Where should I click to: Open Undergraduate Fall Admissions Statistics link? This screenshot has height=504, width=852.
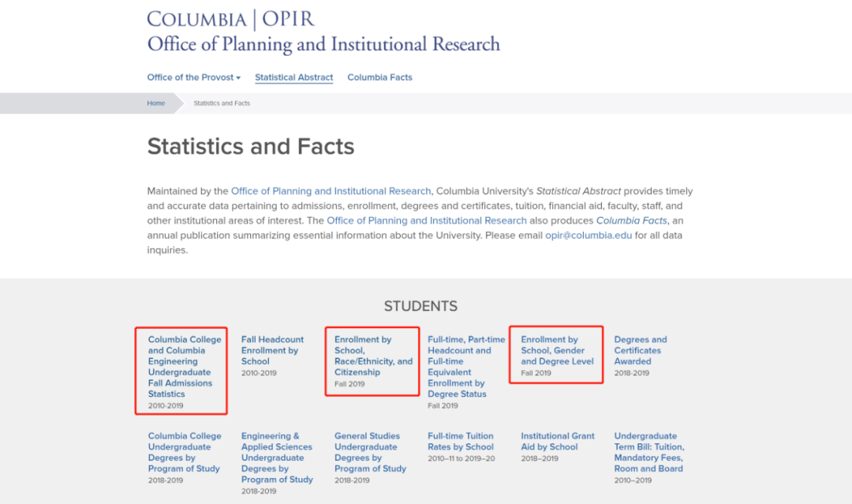(x=185, y=367)
